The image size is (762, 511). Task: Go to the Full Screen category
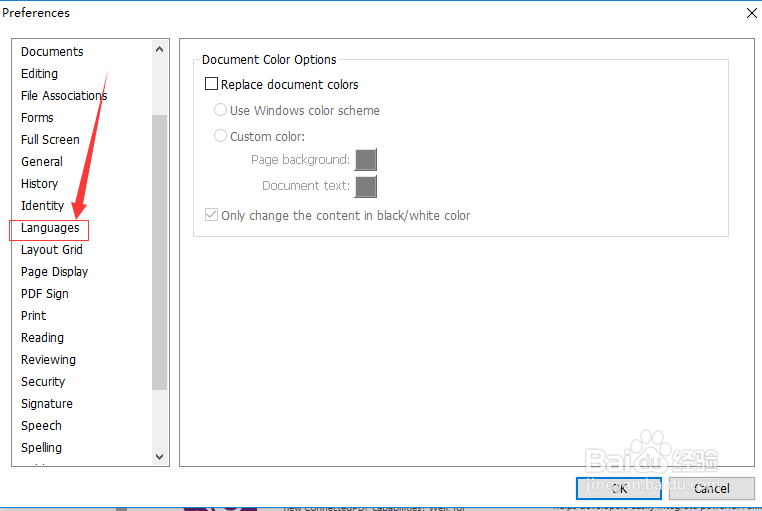click(50, 140)
